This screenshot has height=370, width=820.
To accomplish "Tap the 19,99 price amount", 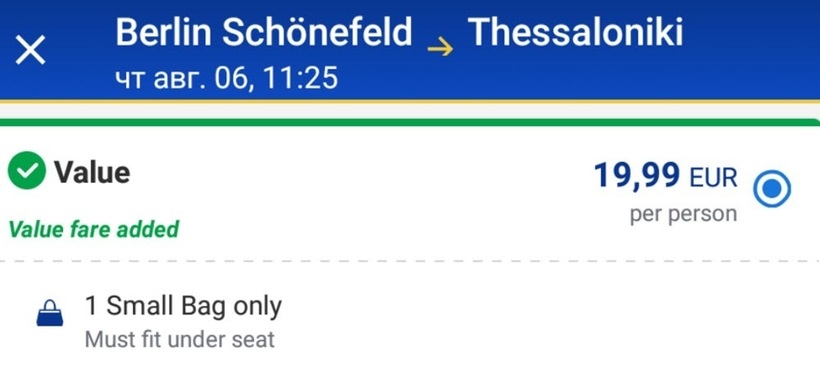I will tap(637, 175).
